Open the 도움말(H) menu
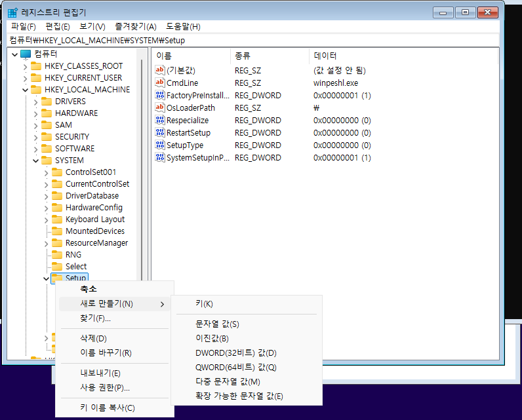 coord(183,27)
